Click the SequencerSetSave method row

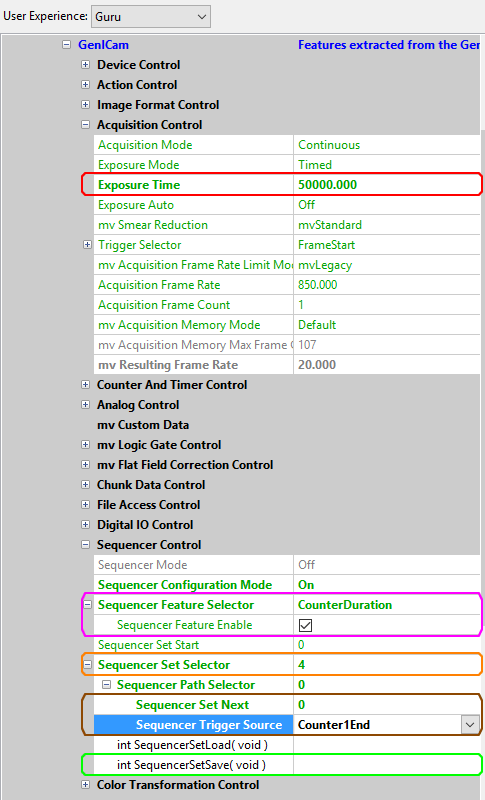click(282, 765)
